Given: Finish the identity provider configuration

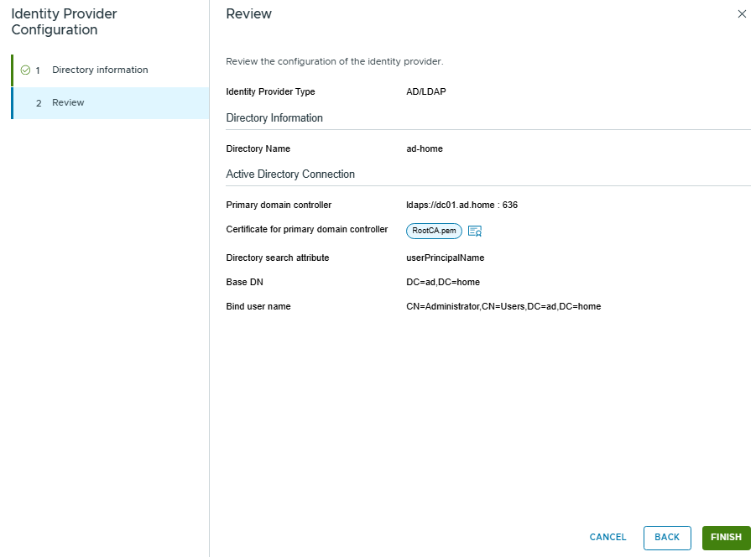Looking at the screenshot, I should coord(726,538).
